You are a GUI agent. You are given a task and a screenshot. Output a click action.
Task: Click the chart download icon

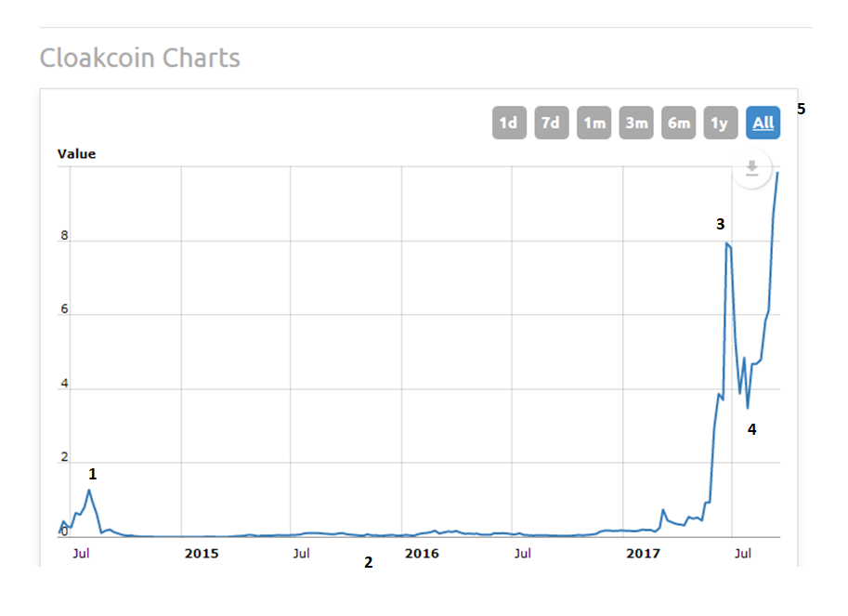coord(752,168)
